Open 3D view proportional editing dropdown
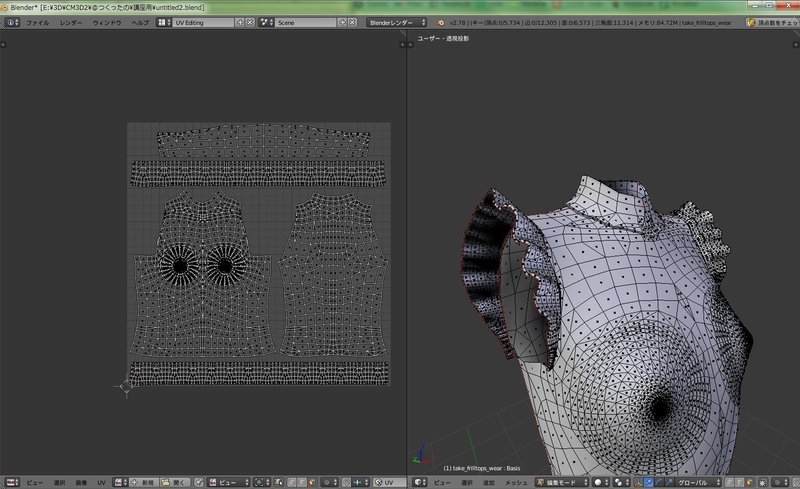This screenshot has height=489, width=800. (780, 482)
